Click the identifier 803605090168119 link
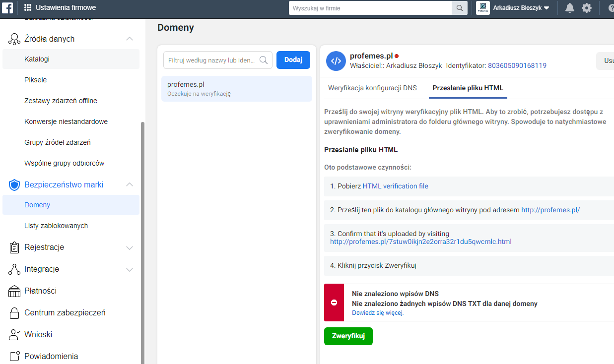614x364 pixels. coord(517,65)
